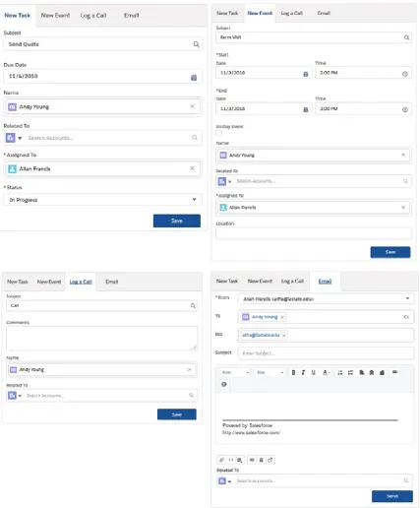Open the End date calendar in New Event
The width and height of the screenshot is (420, 508).
[306, 109]
